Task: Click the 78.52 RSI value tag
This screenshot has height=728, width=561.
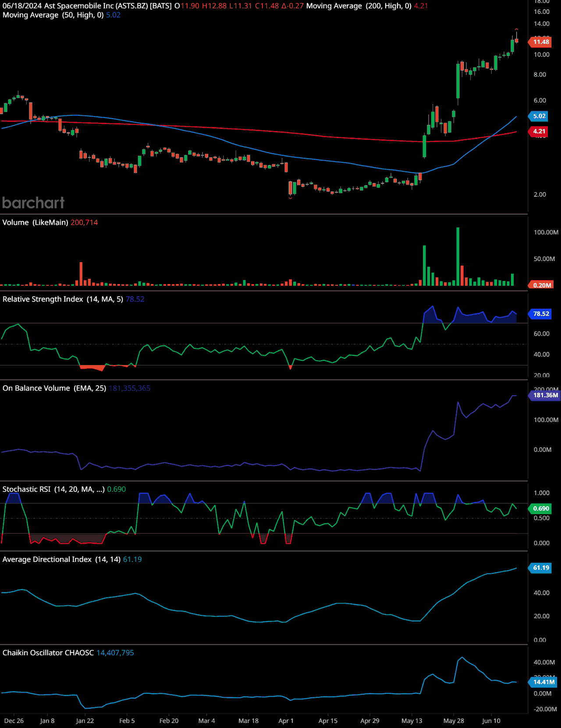Action: click(541, 314)
